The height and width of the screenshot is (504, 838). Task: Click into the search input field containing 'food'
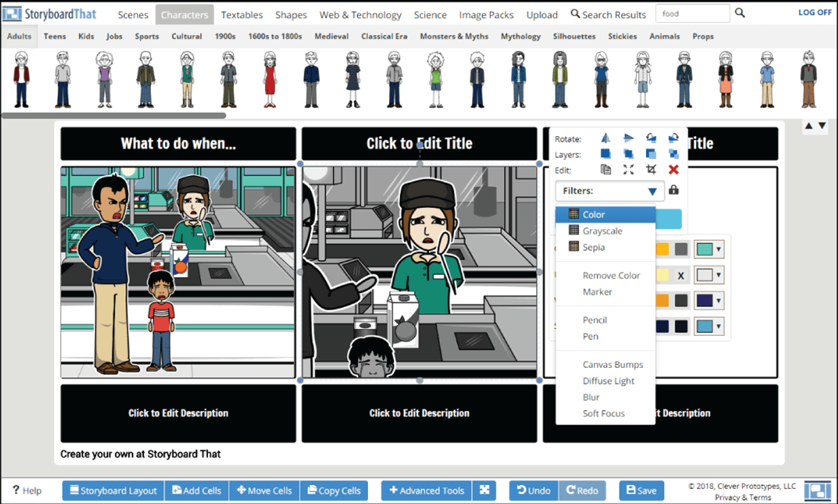[x=692, y=13]
